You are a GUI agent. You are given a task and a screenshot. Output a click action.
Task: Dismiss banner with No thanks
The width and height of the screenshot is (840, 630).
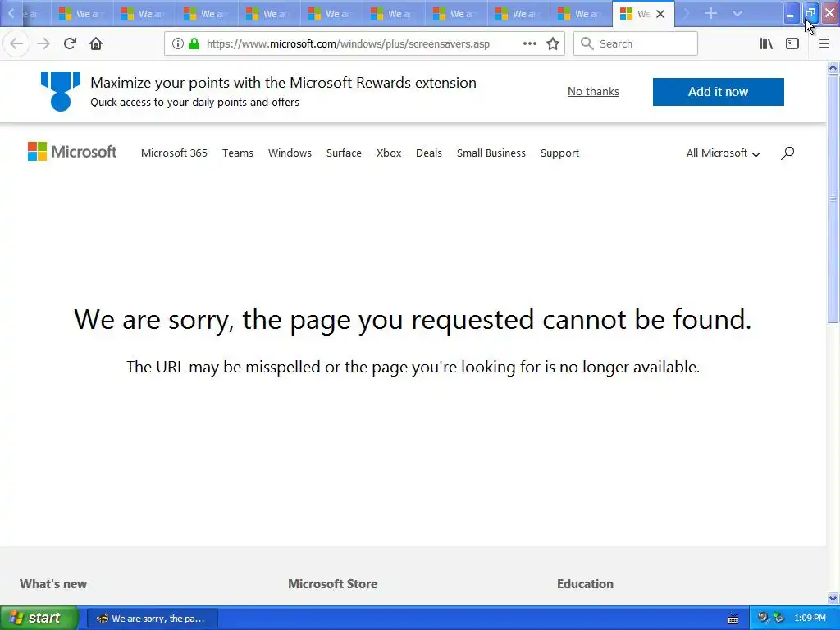point(594,92)
